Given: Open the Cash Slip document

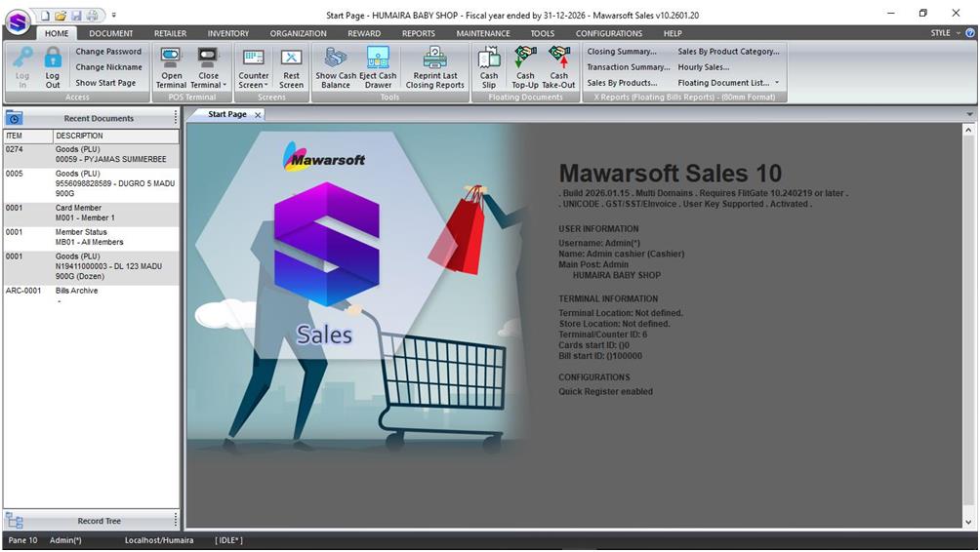Looking at the screenshot, I should click(x=489, y=66).
